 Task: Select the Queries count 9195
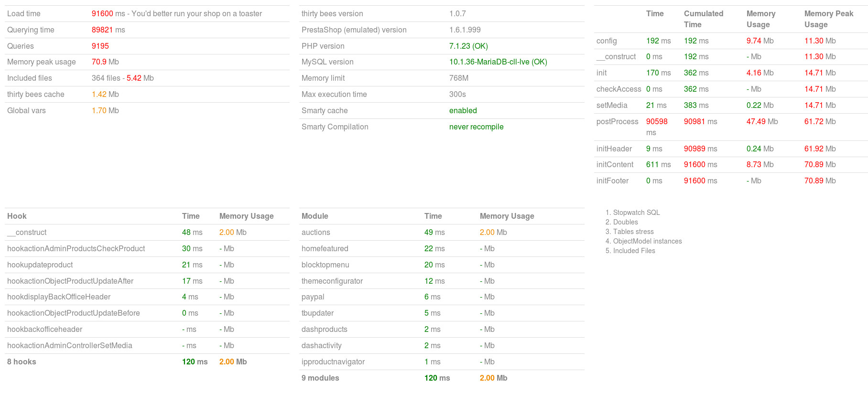tap(100, 46)
